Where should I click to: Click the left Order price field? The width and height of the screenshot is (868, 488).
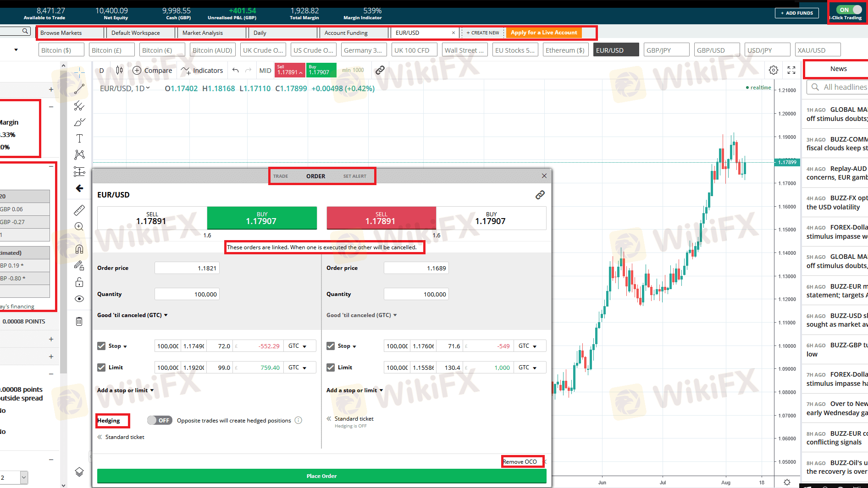pyautogui.click(x=187, y=268)
